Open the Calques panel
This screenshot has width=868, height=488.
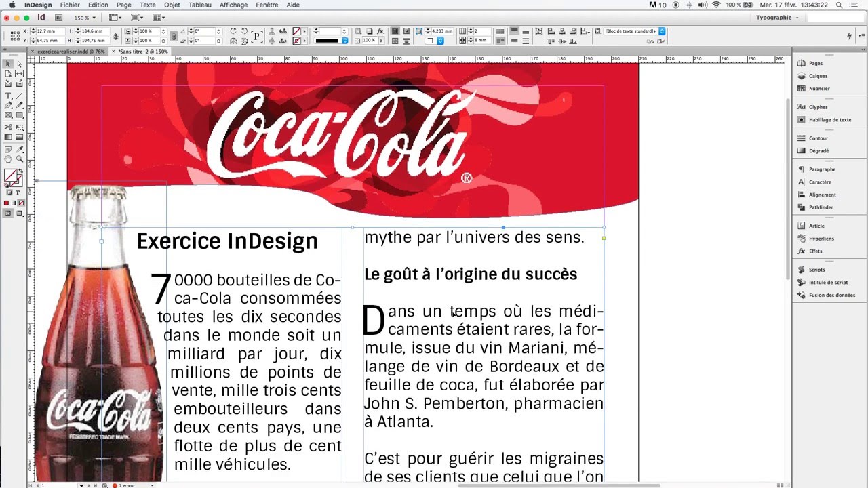point(818,76)
